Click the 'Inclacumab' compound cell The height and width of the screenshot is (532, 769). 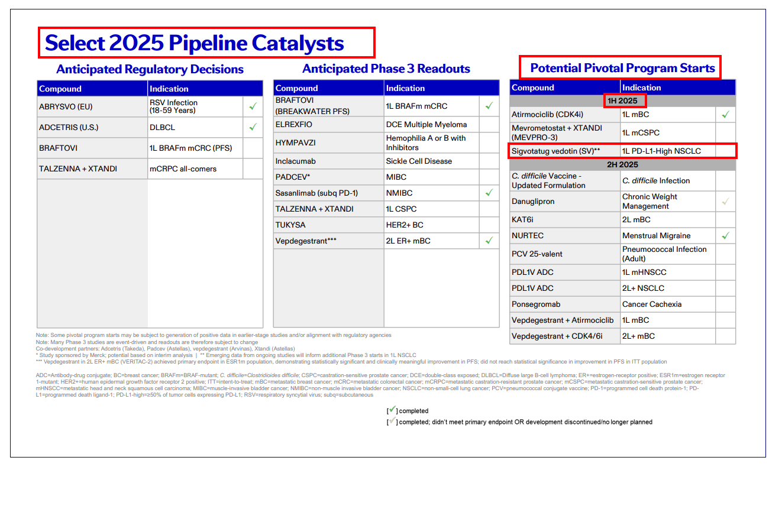tap(329, 161)
